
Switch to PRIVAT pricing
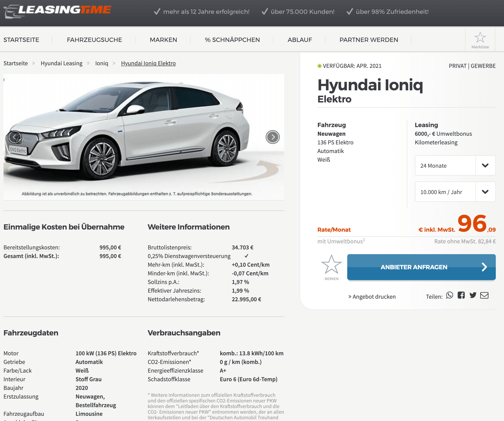pyautogui.click(x=457, y=66)
